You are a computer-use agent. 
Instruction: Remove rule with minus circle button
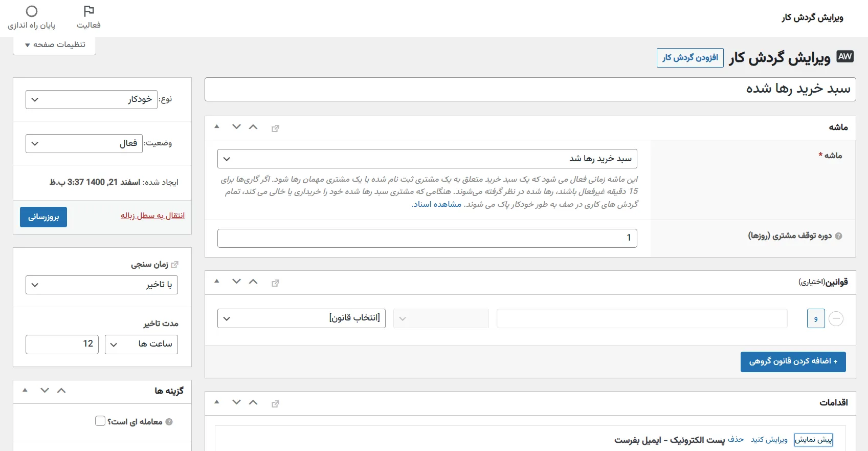coord(836,318)
